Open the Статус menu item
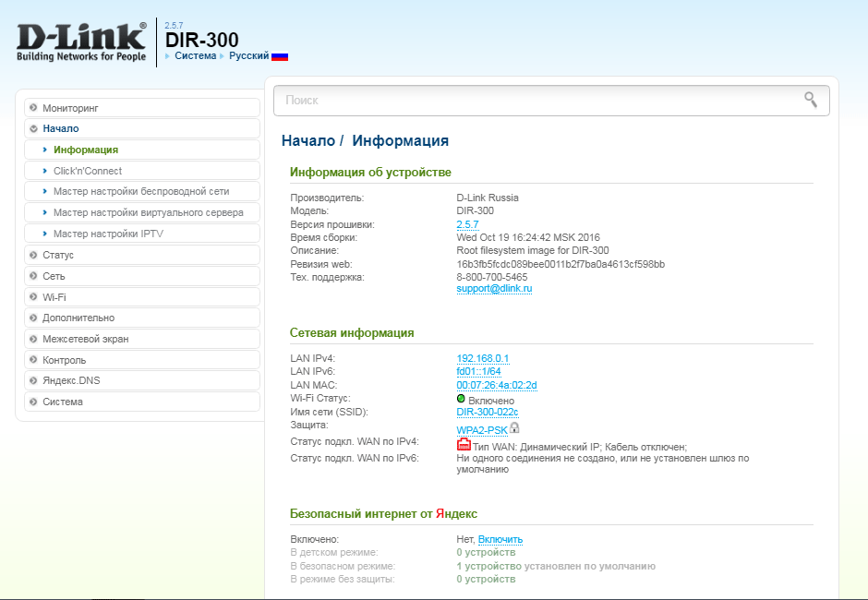Viewport: 868px width, 600px height. (x=142, y=255)
